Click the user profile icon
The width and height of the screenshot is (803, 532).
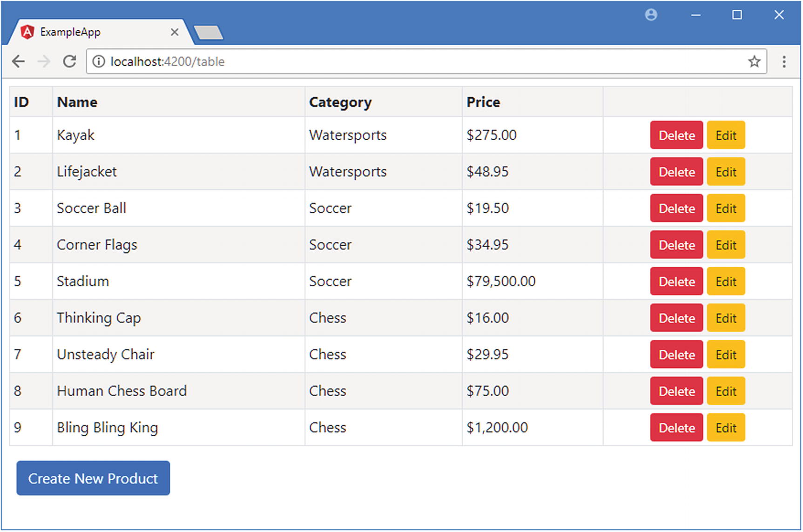click(x=651, y=15)
